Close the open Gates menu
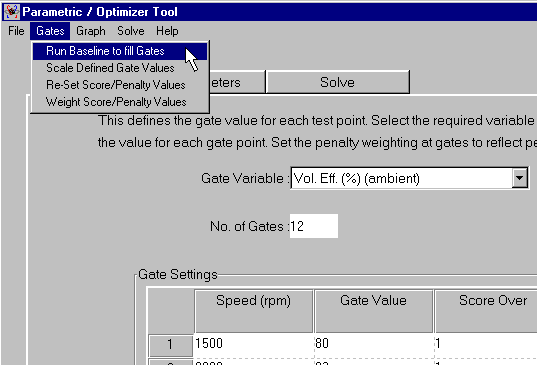537x365 pixels. (50, 31)
